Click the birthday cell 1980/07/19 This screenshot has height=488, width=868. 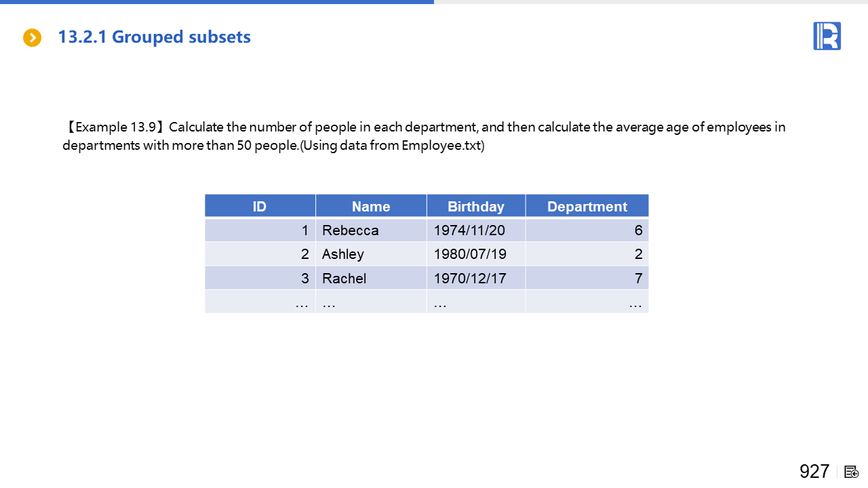click(x=470, y=254)
